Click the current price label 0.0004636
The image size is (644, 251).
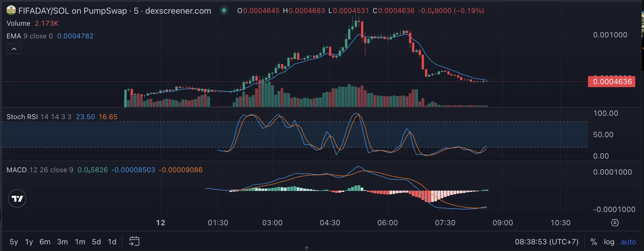[x=612, y=81]
